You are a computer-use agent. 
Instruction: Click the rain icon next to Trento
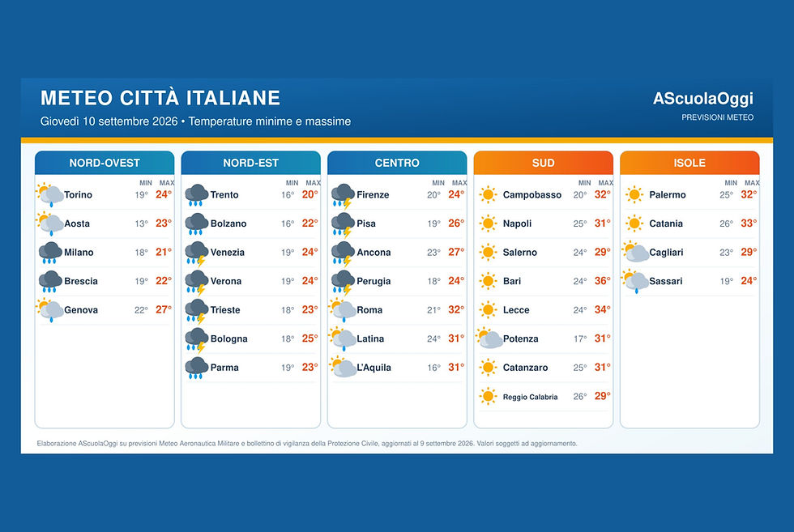click(196, 195)
